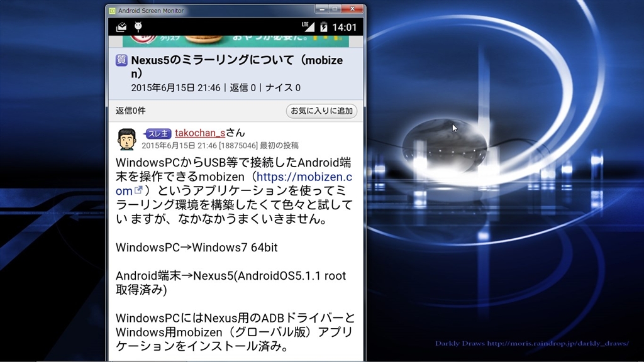The width and height of the screenshot is (644, 362).
Task: Open takochan_s user avatar
Action: [x=127, y=139]
